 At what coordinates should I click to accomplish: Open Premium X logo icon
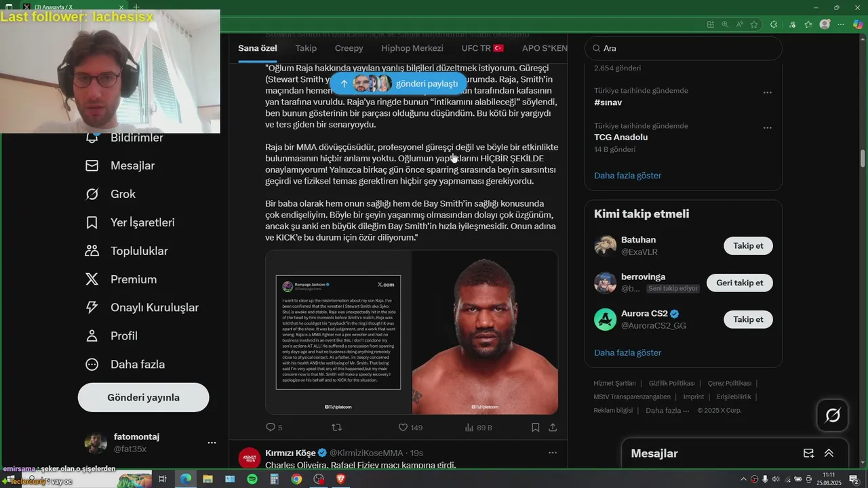(92, 279)
